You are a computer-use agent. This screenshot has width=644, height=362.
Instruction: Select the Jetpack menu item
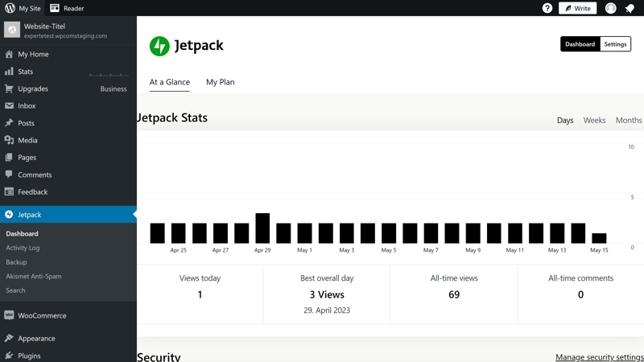pyautogui.click(x=68, y=215)
